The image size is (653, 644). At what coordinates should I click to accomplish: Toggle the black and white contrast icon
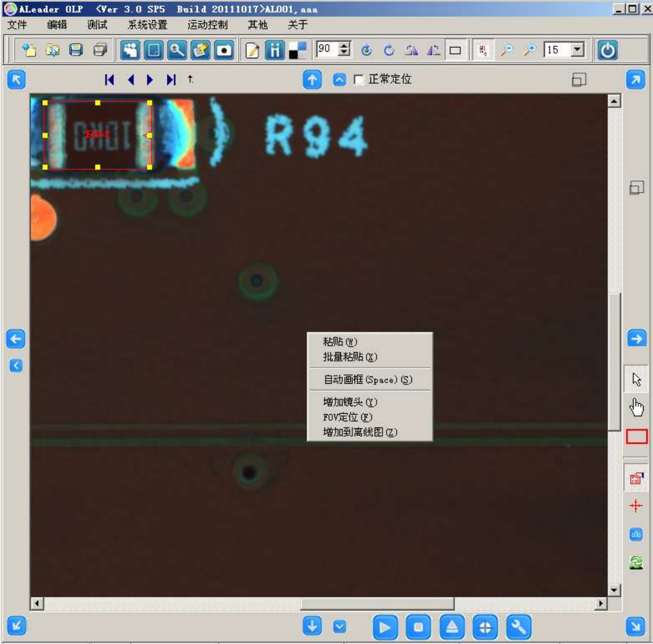(297, 50)
